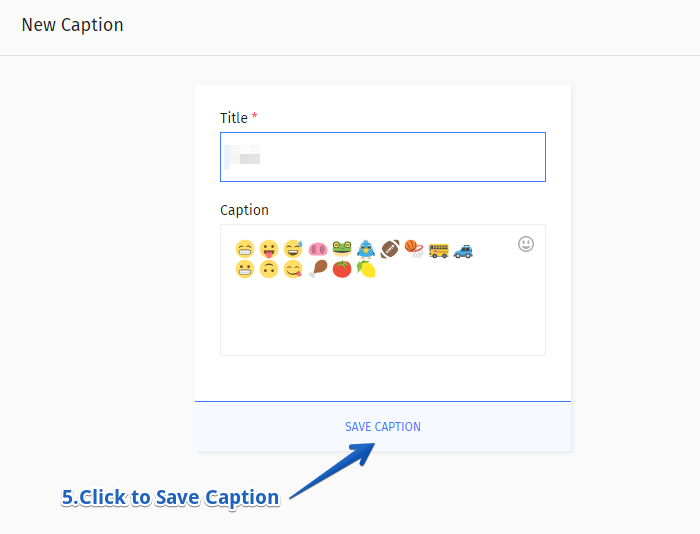Click the chicken drumstick emoji
Image resolution: width=700 pixels, height=534 pixels.
(x=318, y=269)
